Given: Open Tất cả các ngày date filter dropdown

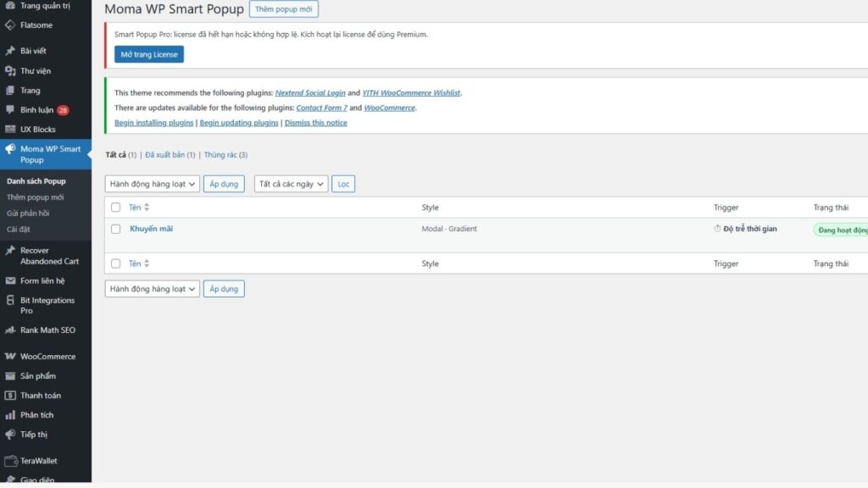Looking at the screenshot, I should click(292, 184).
